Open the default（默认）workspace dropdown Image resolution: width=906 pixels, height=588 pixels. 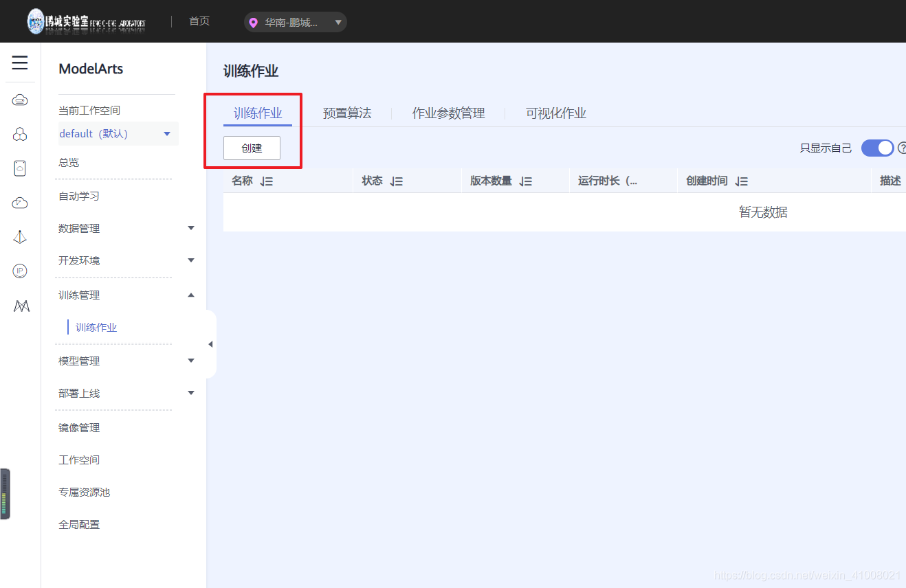[x=118, y=134]
